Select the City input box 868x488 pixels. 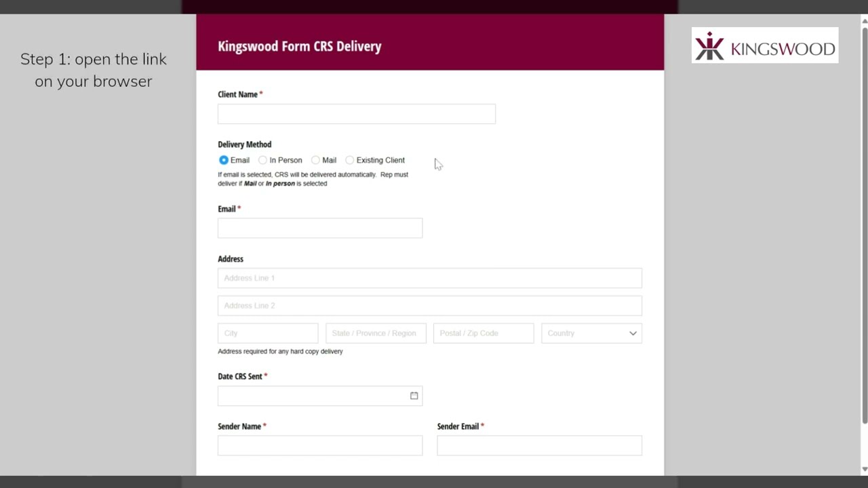(268, 333)
